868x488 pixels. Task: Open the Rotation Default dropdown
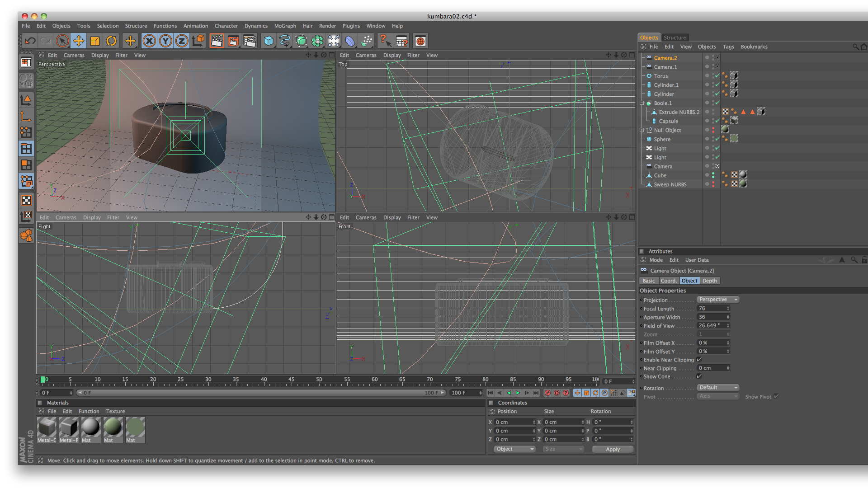(718, 388)
